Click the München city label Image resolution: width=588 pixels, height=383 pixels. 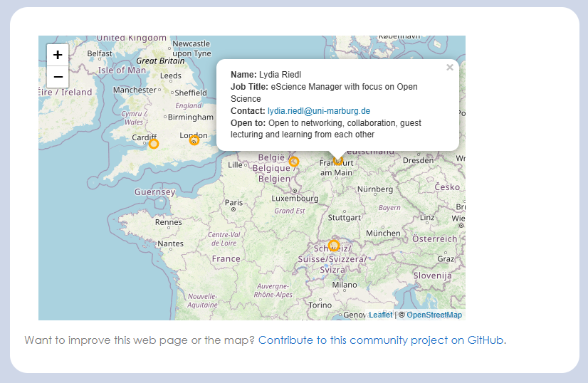[383, 234]
